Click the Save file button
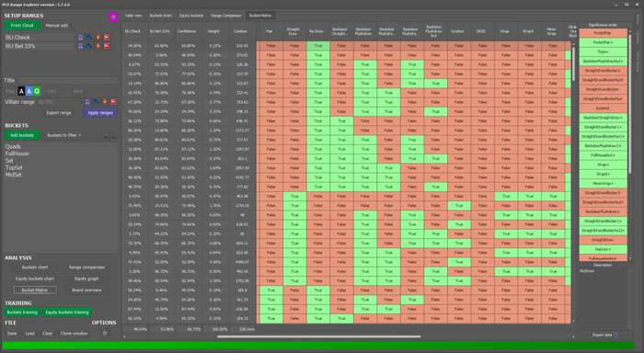Image resolution: width=644 pixels, height=353 pixels. click(x=12, y=334)
